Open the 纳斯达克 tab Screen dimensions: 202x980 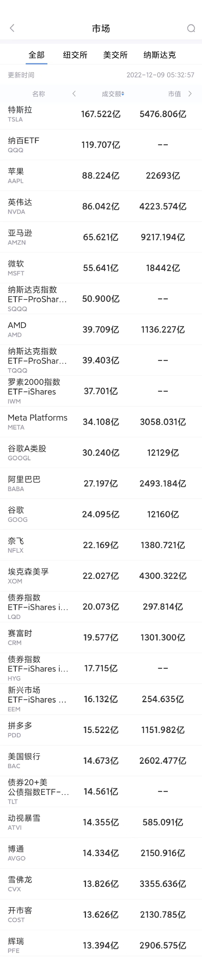click(159, 55)
